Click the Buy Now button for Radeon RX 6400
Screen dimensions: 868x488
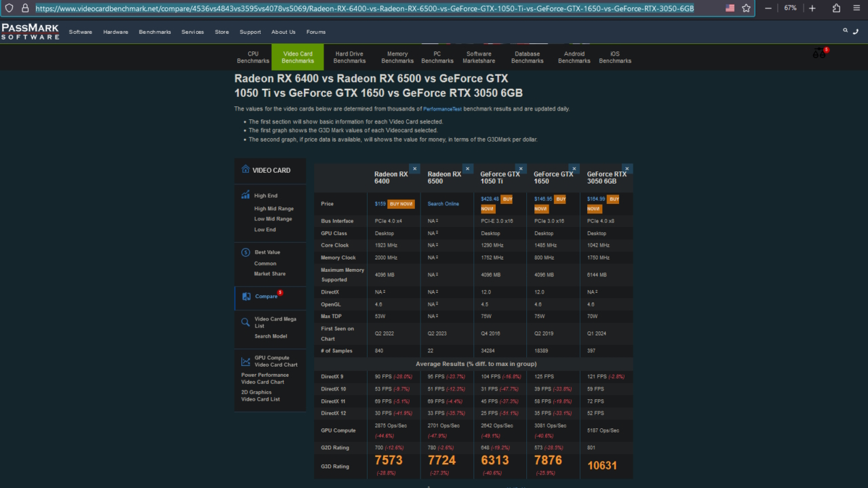(401, 203)
